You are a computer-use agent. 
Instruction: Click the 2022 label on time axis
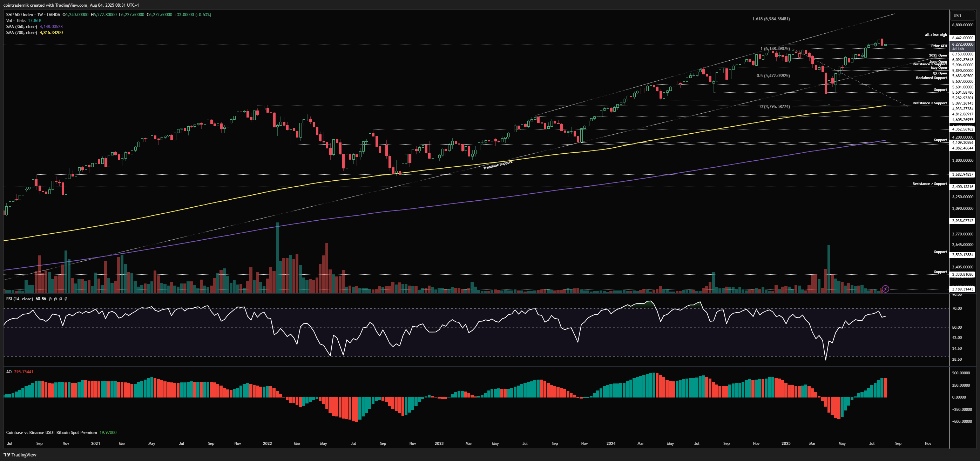(268, 443)
